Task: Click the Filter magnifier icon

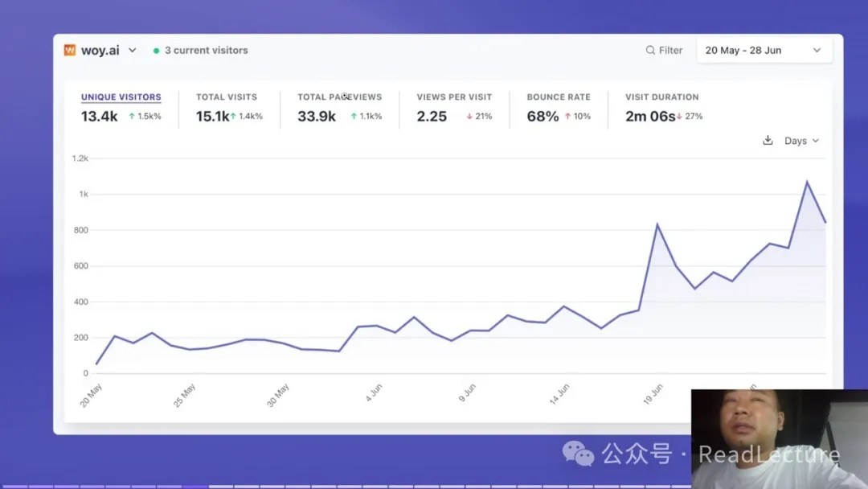Action: 650,50
